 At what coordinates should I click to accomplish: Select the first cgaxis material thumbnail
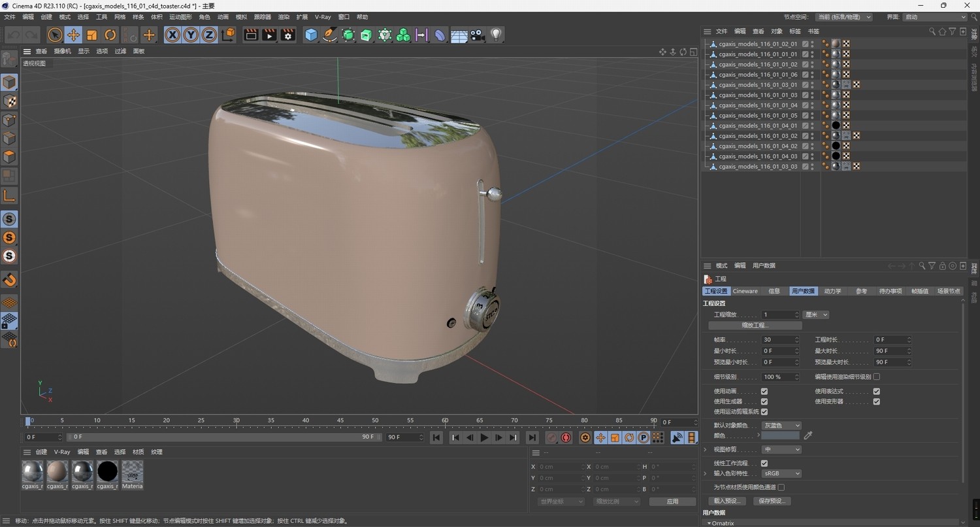(32, 470)
